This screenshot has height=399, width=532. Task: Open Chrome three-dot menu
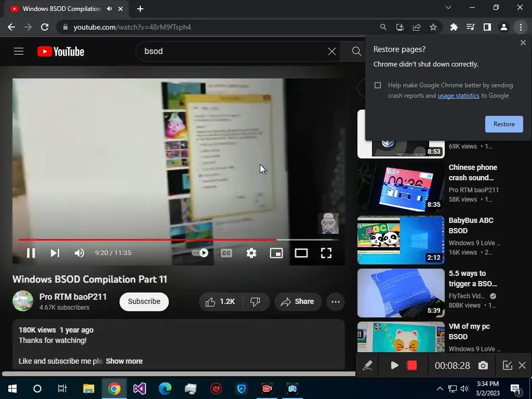(x=521, y=27)
